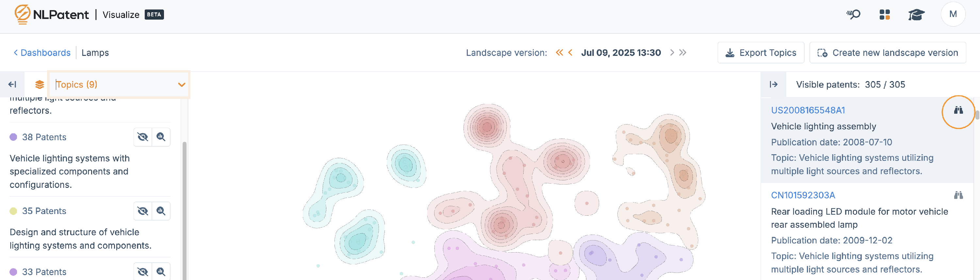980x280 pixels.
Task: Click binoculars icon for CN101592303A
Action: [958, 195]
